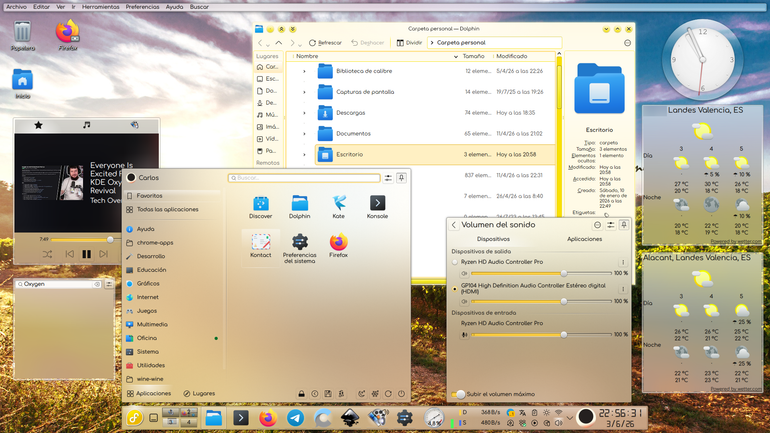This screenshot has height=433, width=770.
Task: Launch Kate from the application launcher
Action: [338, 207]
